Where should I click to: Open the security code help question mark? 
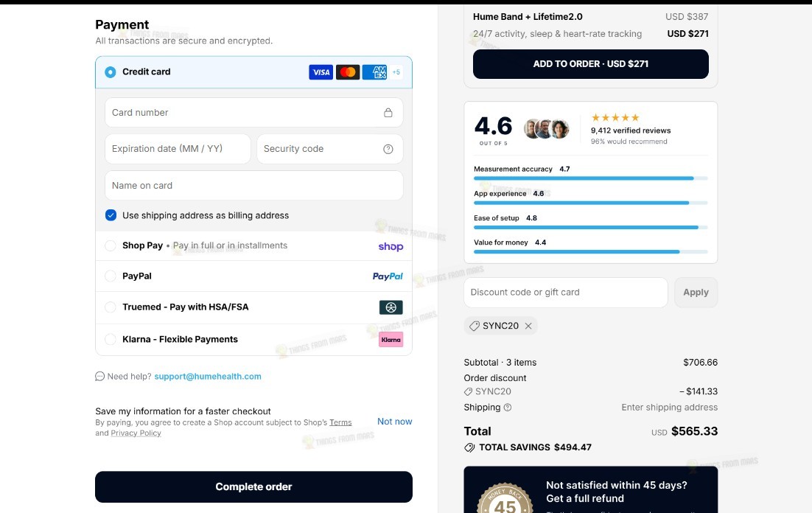(388, 149)
